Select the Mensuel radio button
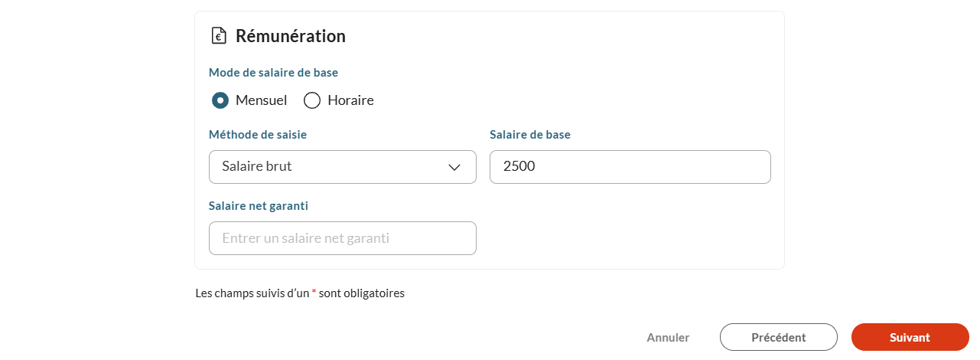This screenshot has width=980, height=360. coord(220,100)
